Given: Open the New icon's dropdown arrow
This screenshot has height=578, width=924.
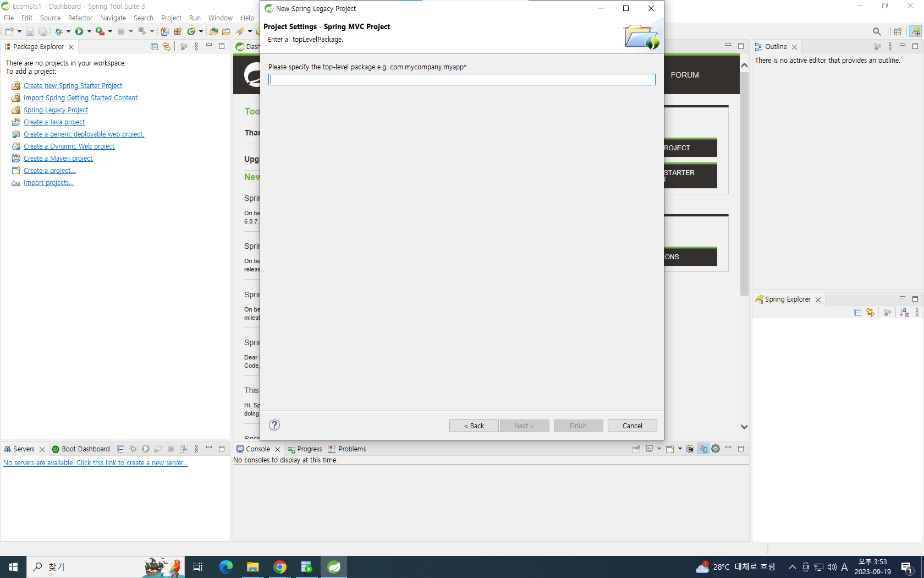Looking at the screenshot, I should [x=19, y=31].
